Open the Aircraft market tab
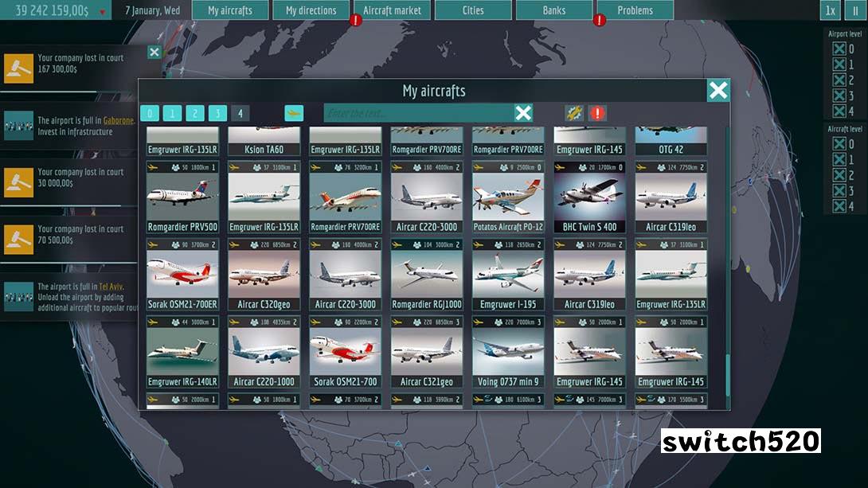Viewport: 868px width, 488px height. coord(392,10)
